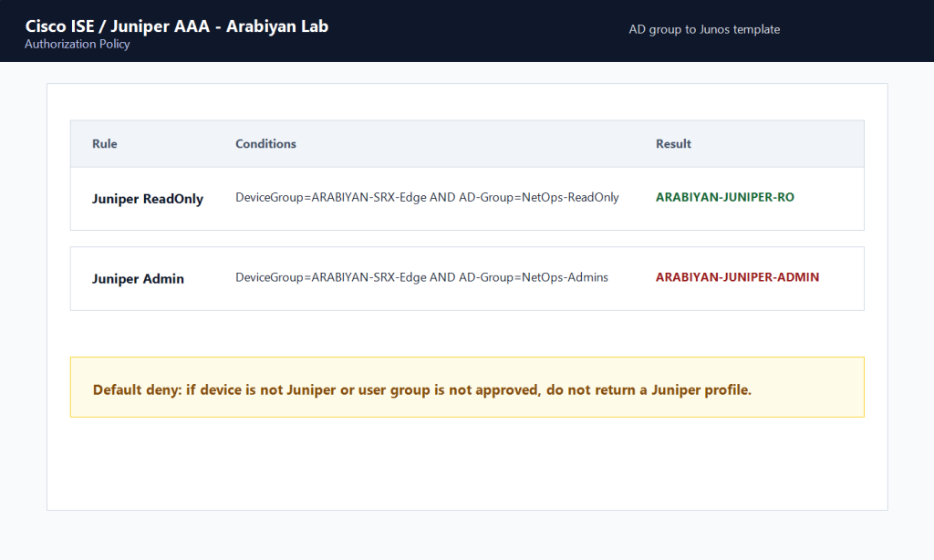Viewport: 934px width, 560px height.
Task: Click "Arabiyan Lab" in the page title
Action: 277,26
